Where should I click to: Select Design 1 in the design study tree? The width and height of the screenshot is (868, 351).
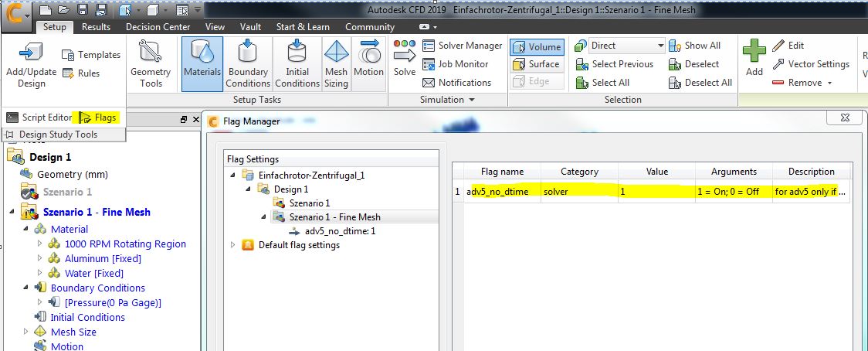[x=50, y=157]
